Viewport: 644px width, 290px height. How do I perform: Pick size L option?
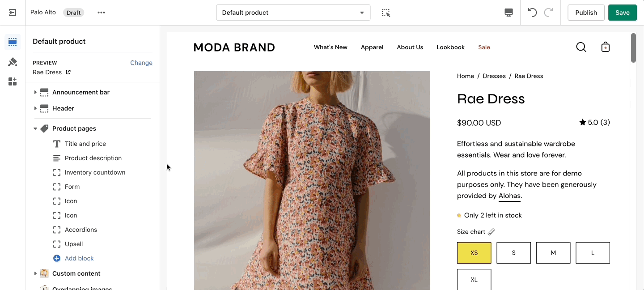click(593, 253)
